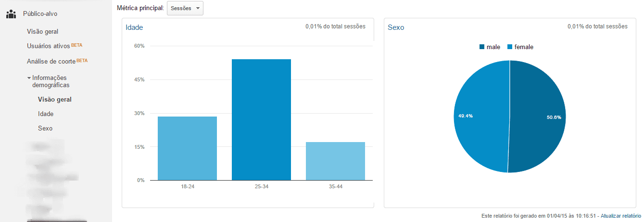This screenshot has width=644, height=222.
Task: Click the female 49.4% pie slice
Action: point(481,117)
